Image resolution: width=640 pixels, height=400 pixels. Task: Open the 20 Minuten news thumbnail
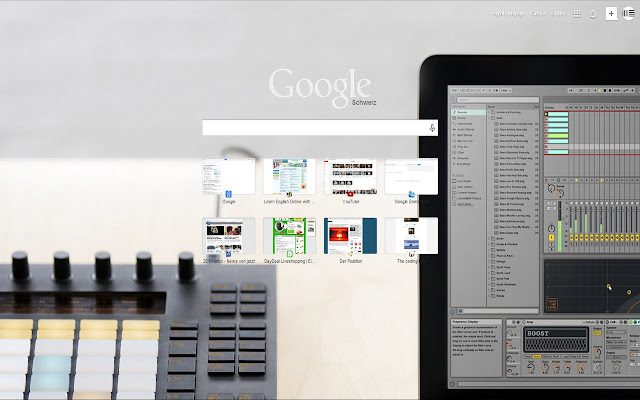pos(229,236)
